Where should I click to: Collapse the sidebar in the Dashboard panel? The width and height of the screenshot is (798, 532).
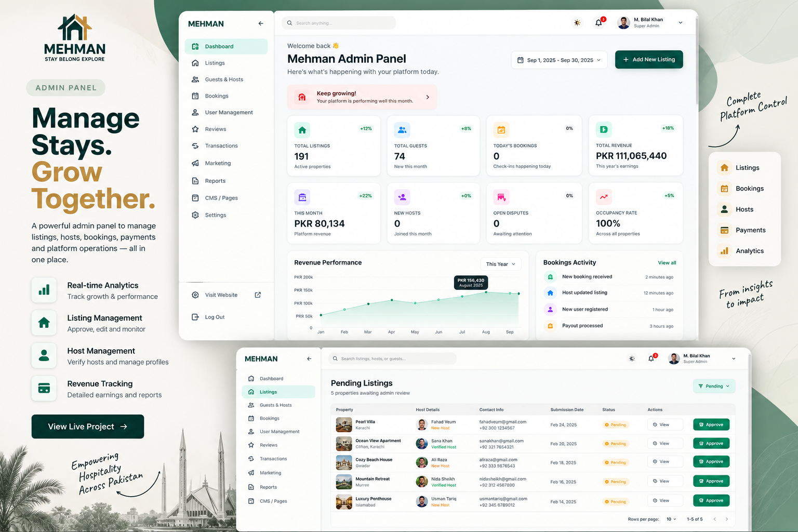pos(261,23)
